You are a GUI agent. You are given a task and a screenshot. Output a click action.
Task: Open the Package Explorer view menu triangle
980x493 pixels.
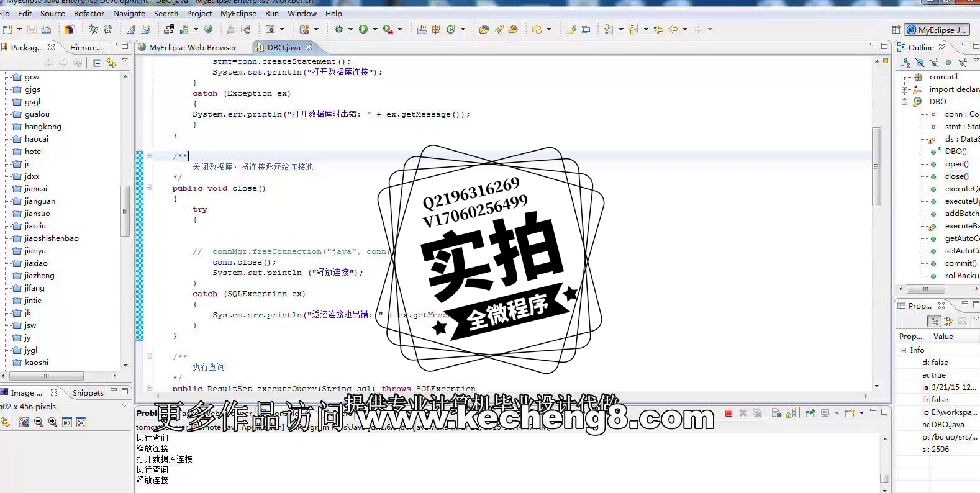tap(125, 61)
